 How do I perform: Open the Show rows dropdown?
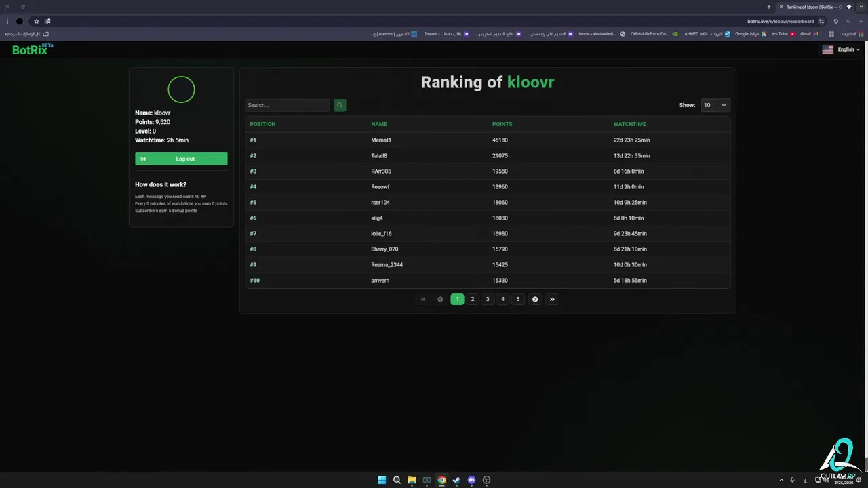pyautogui.click(x=715, y=105)
